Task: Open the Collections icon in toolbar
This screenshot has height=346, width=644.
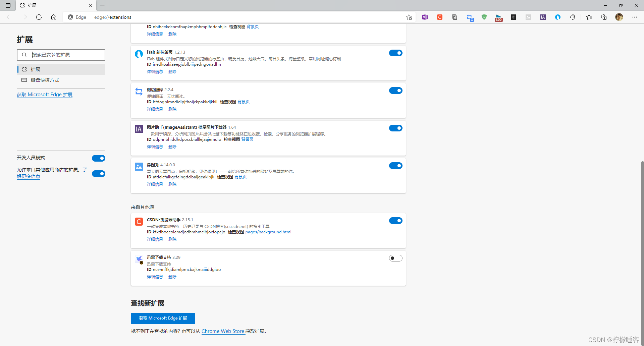Action: coord(604,17)
